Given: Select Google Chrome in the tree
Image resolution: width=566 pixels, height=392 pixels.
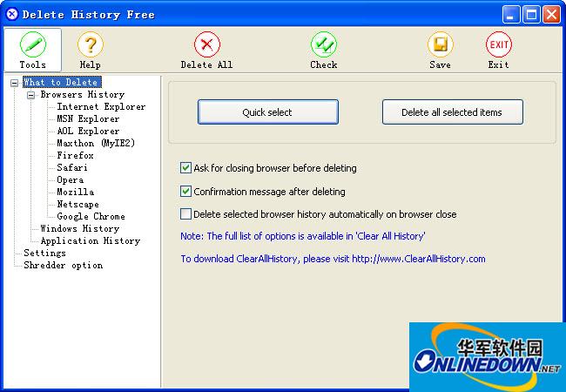Looking at the screenshot, I should (x=91, y=217).
